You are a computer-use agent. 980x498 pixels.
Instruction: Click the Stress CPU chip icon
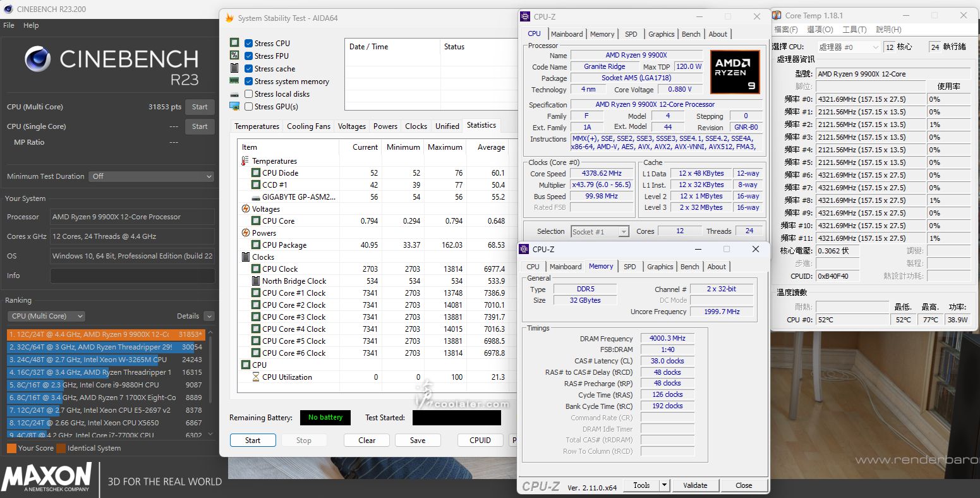coord(234,43)
